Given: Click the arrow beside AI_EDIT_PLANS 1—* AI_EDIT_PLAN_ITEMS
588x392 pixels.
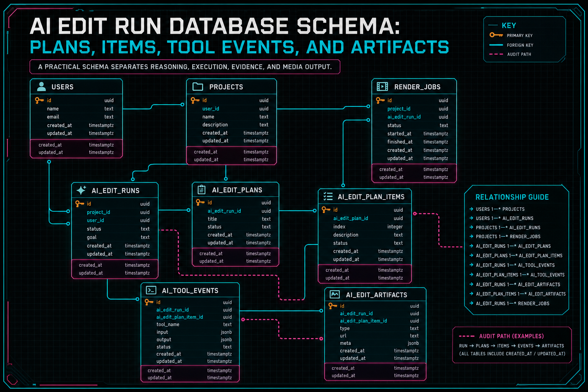Looking at the screenshot, I should (471, 255).
